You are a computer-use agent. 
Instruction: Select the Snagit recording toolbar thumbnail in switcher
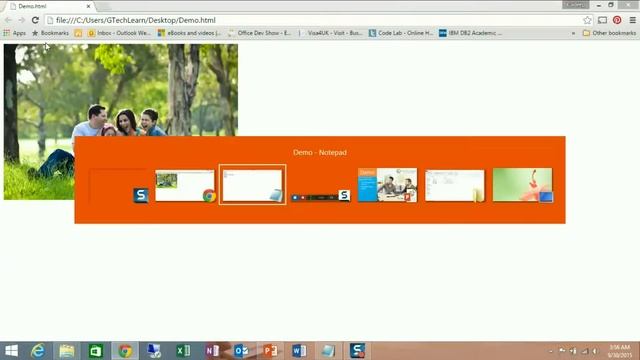[x=320, y=197]
